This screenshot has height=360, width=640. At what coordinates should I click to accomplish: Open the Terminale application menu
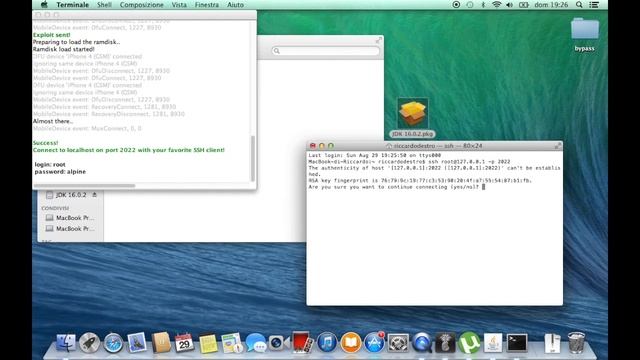tap(72, 5)
